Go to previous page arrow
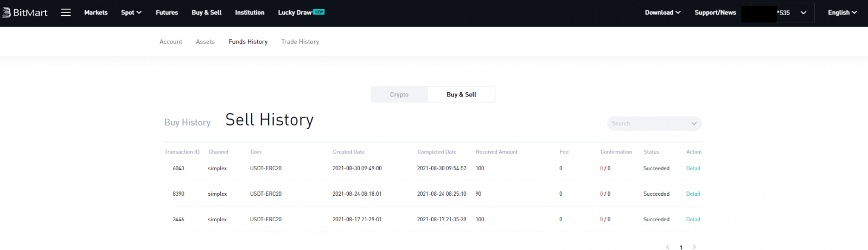Viewport: 868px width, 250px height. click(x=667, y=247)
